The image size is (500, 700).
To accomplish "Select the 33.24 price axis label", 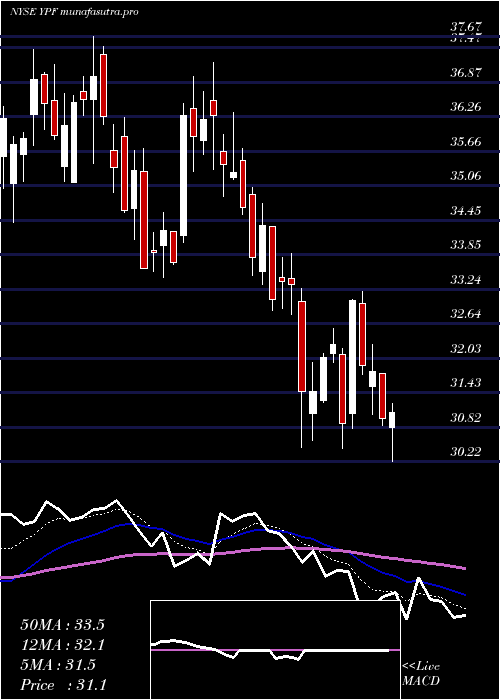I will (x=467, y=280).
